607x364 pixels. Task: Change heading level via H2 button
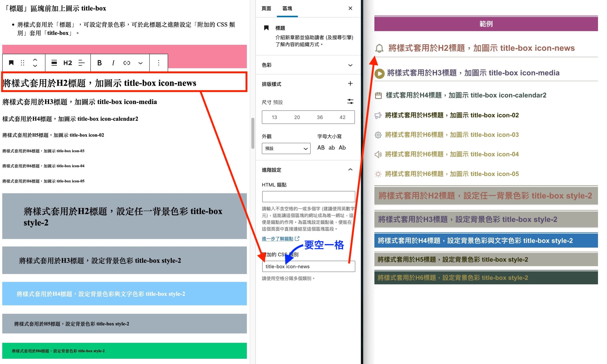pyautogui.click(x=68, y=63)
